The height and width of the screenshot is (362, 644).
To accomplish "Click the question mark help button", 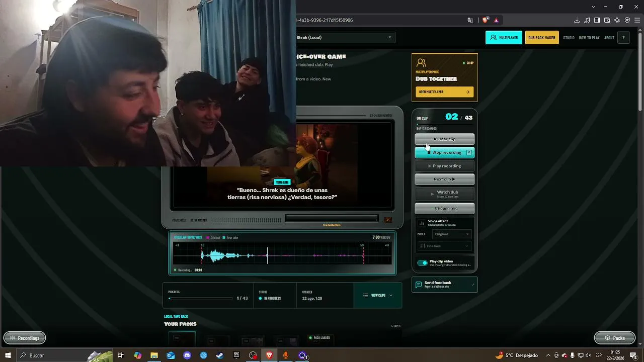I will (x=623, y=38).
